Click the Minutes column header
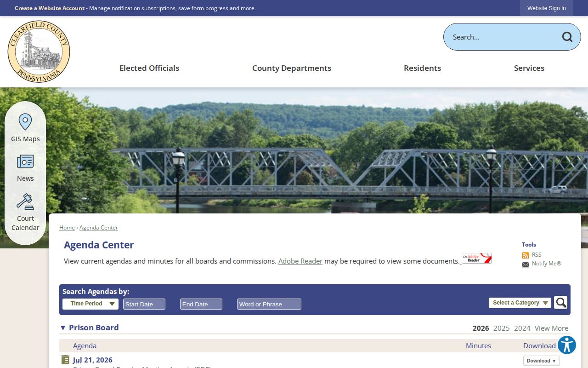Screen dimensions: 588x368 [478, 345]
